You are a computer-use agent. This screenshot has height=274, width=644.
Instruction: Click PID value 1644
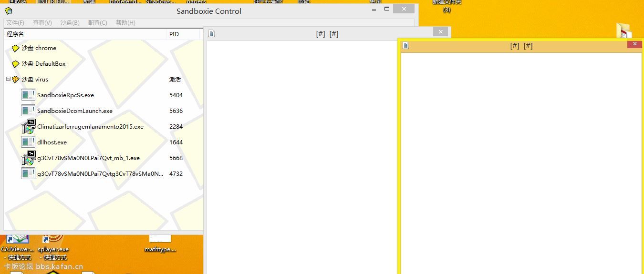click(176, 142)
